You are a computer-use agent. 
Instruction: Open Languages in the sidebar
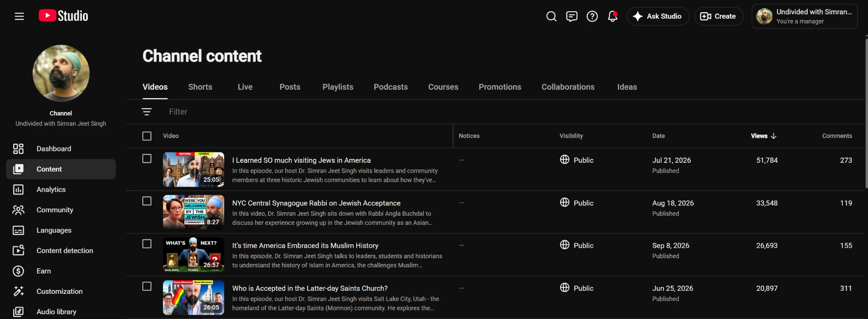(x=61, y=230)
